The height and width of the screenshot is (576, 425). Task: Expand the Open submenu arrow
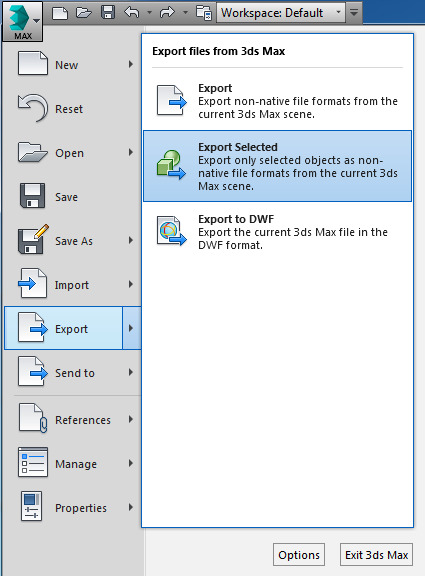131,152
